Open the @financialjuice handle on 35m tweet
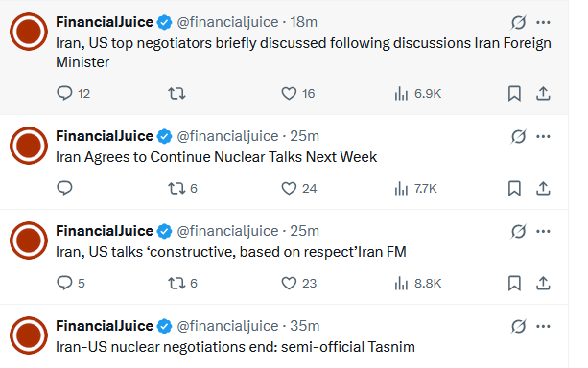588x368 pixels. (227, 326)
